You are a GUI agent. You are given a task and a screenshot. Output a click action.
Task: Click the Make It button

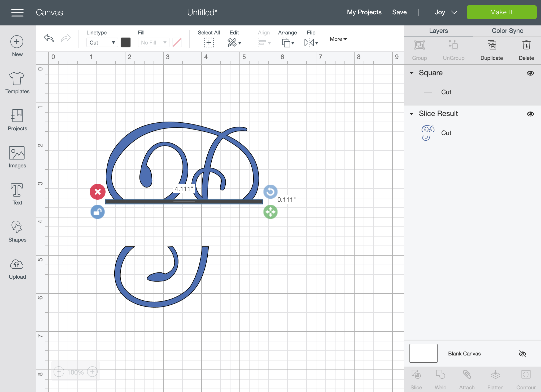click(501, 12)
